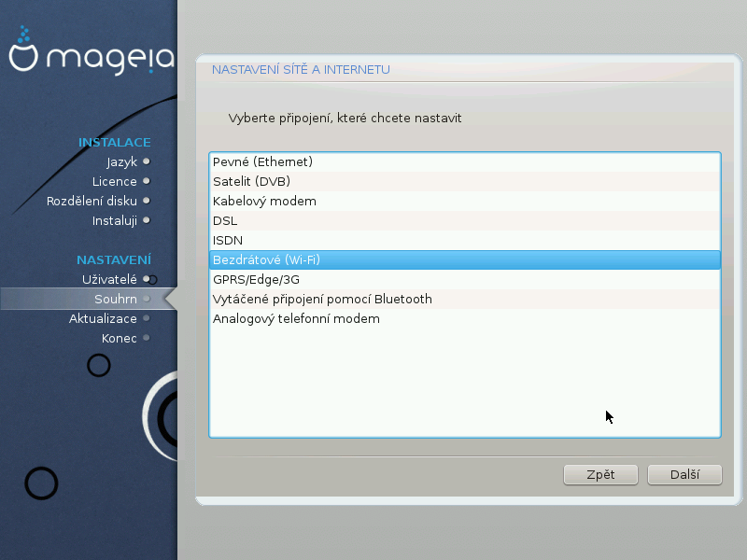Pick the Kabelový modem option
This screenshot has height=560, width=747.
tap(465, 201)
